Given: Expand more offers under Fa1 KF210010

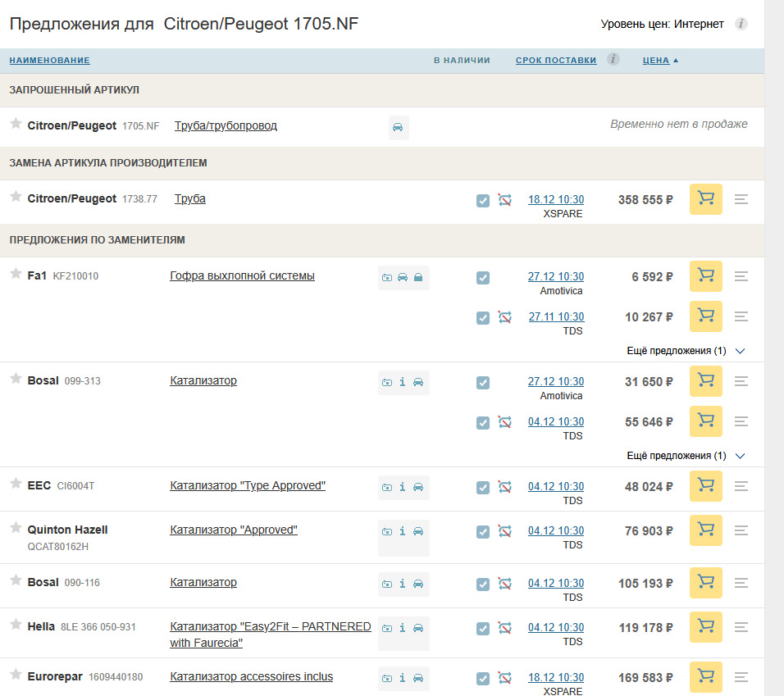Looking at the screenshot, I should tap(686, 351).
